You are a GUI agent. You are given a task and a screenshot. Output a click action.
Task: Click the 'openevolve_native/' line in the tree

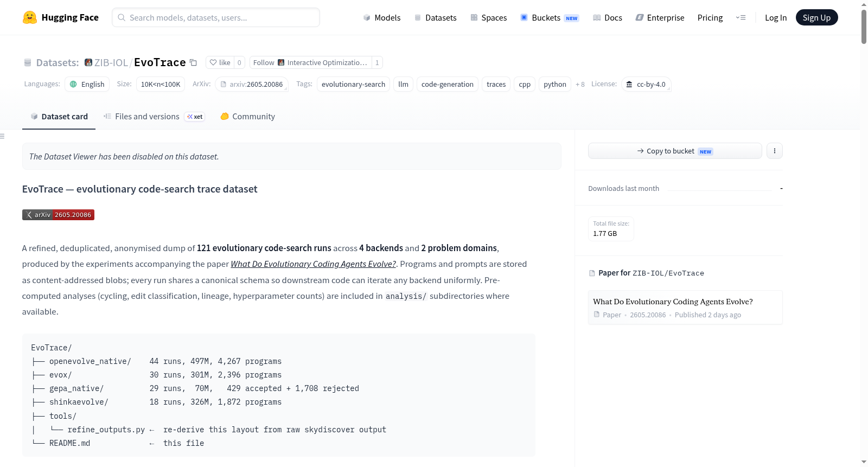[156, 361]
